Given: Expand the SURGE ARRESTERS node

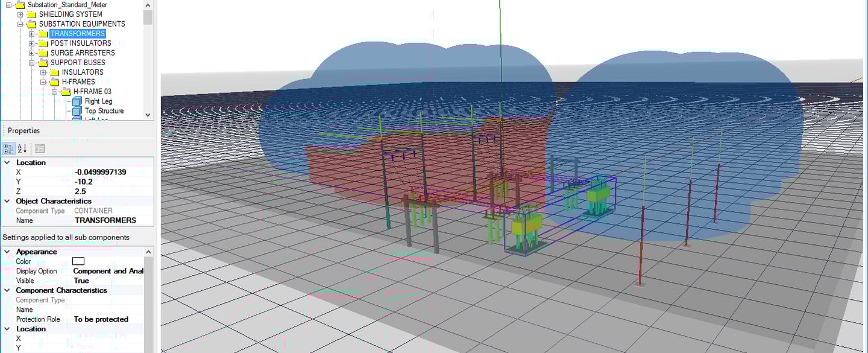Looking at the screenshot, I should point(32,53).
